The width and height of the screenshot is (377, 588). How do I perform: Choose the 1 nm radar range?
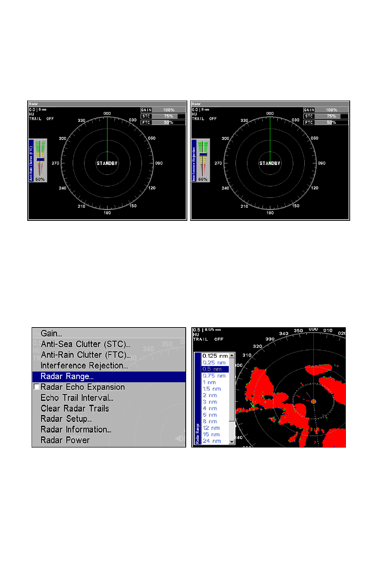(215, 382)
